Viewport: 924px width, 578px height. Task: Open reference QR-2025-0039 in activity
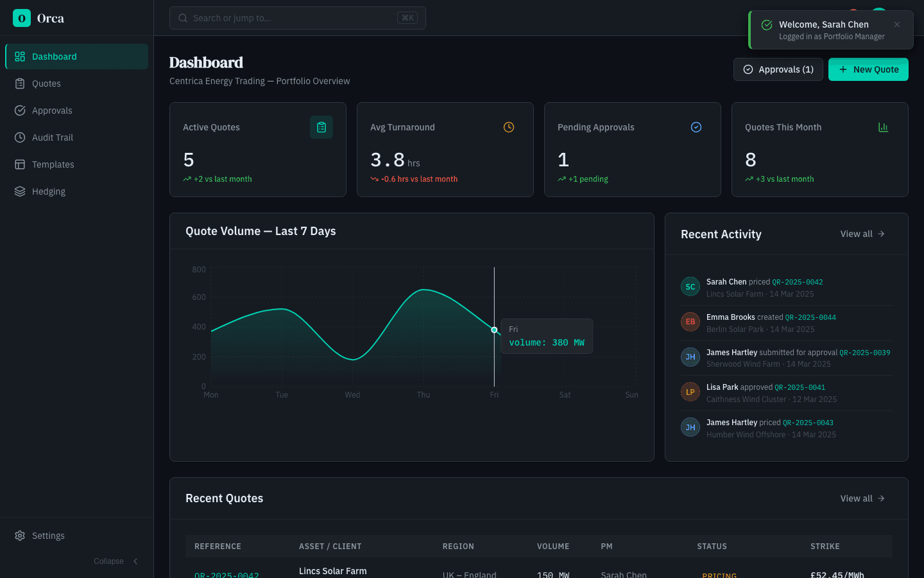click(865, 353)
